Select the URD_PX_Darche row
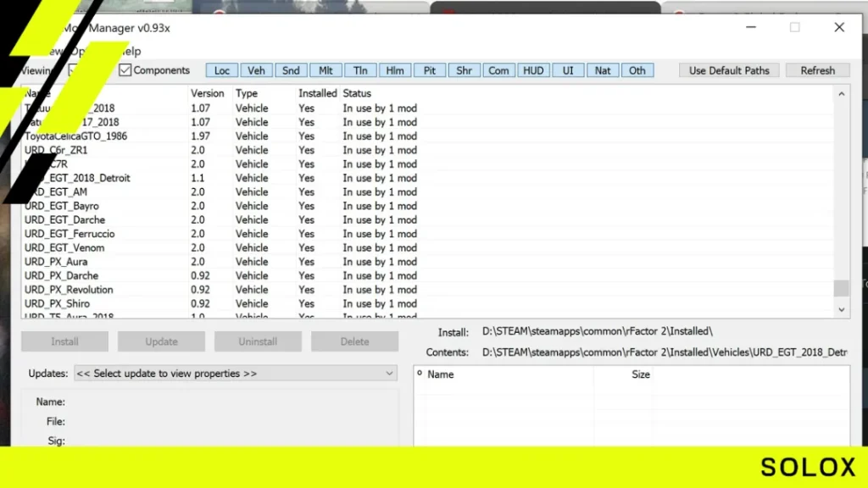Viewport: 868px width, 488px height. (427, 275)
